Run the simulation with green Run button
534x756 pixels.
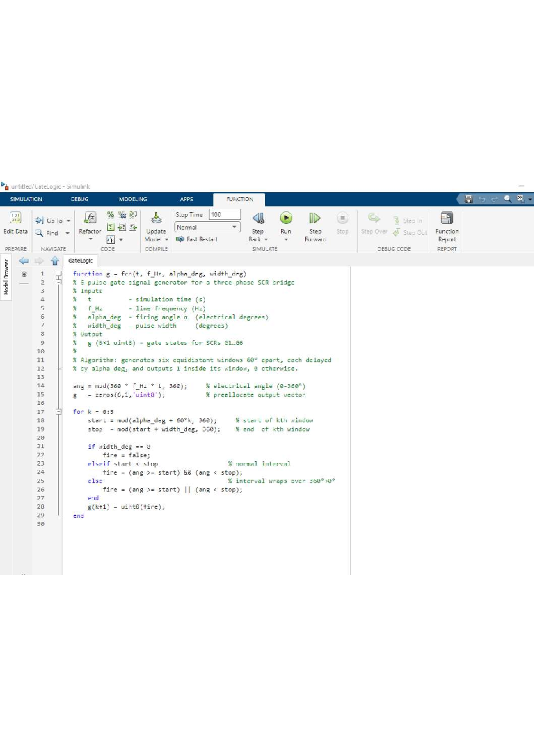pyautogui.click(x=286, y=218)
